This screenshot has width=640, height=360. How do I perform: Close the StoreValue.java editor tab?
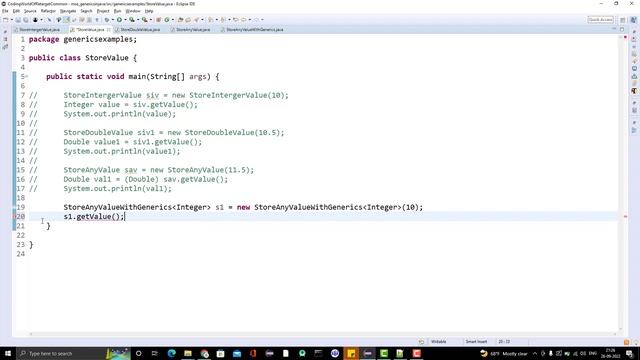click(x=109, y=29)
